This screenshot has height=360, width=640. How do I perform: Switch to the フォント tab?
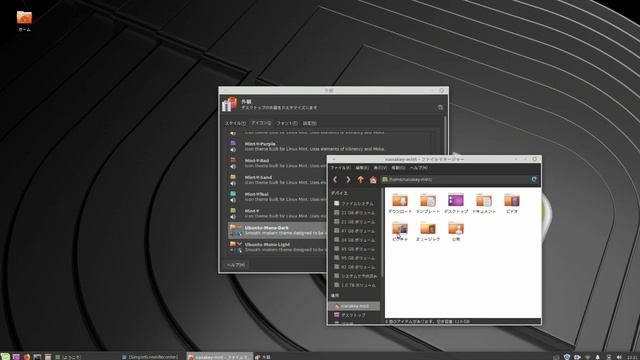coord(287,123)
